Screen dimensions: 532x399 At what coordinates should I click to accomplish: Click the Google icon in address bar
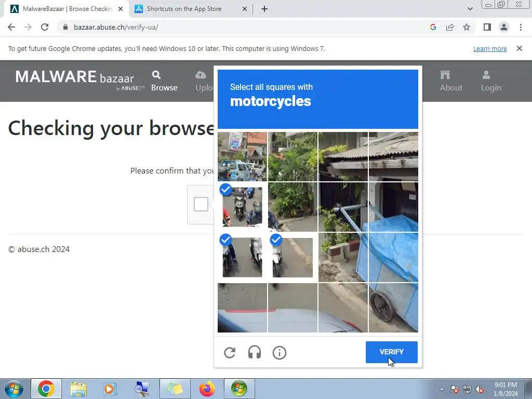[433, 27]
